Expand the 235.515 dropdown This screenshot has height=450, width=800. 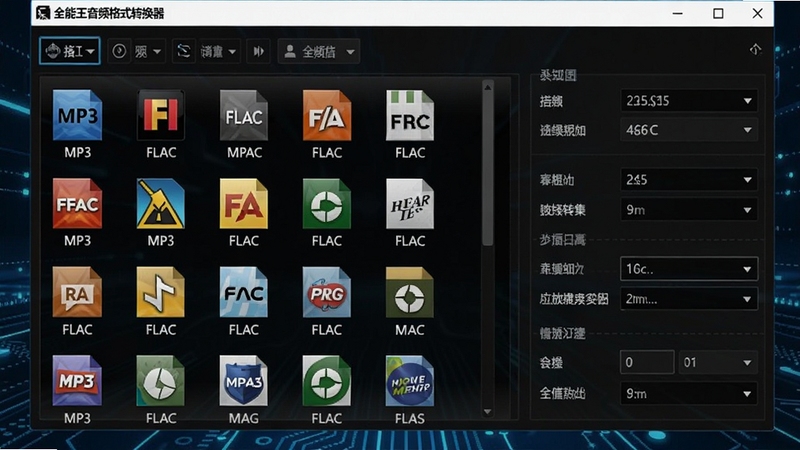(689, 101)
